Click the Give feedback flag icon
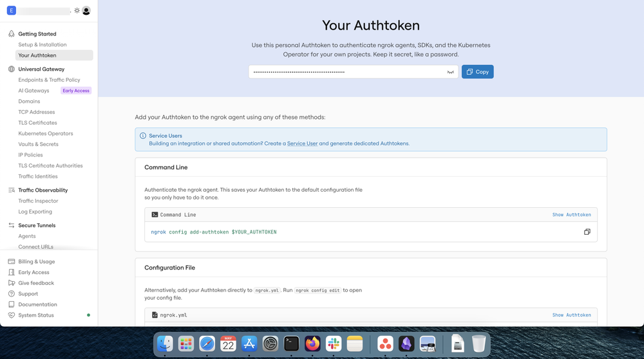 tap(12, 282)
